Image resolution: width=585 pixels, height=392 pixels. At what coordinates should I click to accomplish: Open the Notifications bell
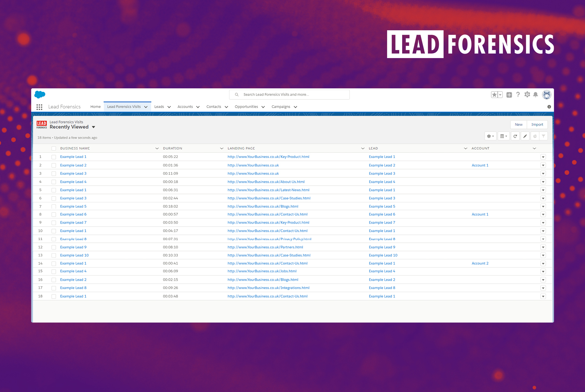[536, 95]
